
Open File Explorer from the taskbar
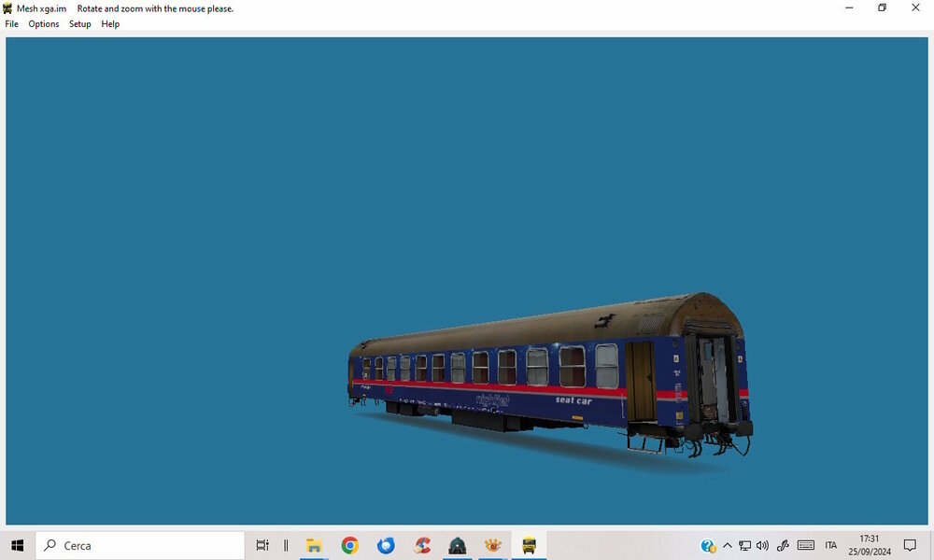[314, 545]
